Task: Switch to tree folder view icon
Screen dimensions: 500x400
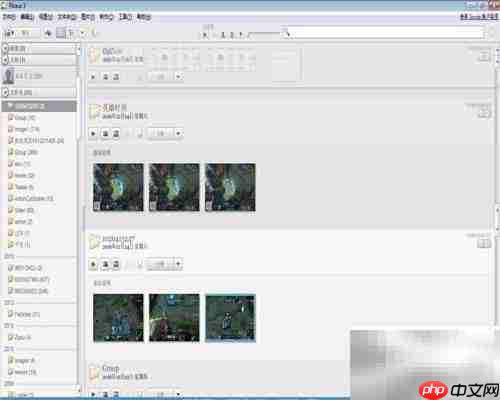Action: click(71, 33)
